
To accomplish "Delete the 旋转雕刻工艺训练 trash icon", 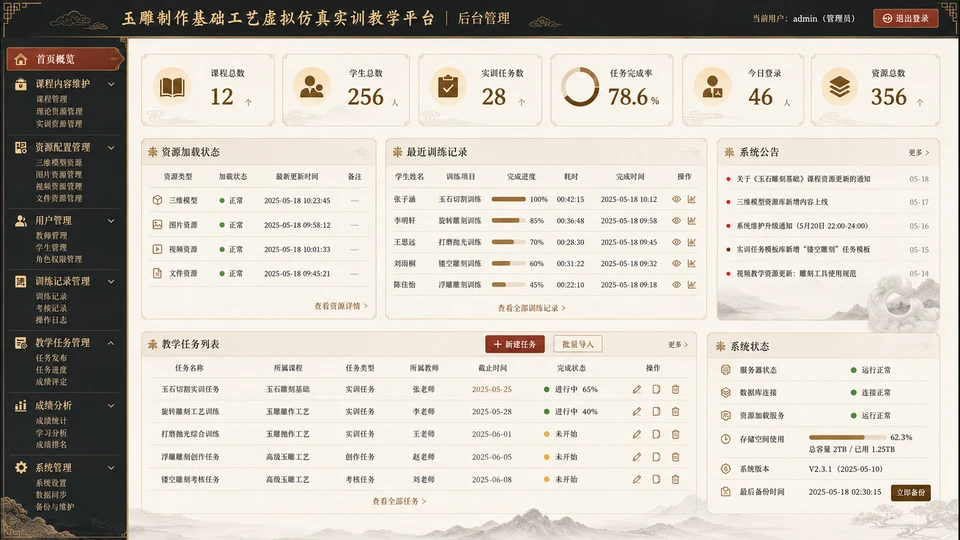I will pyautogui.click(x=675, y=411).
